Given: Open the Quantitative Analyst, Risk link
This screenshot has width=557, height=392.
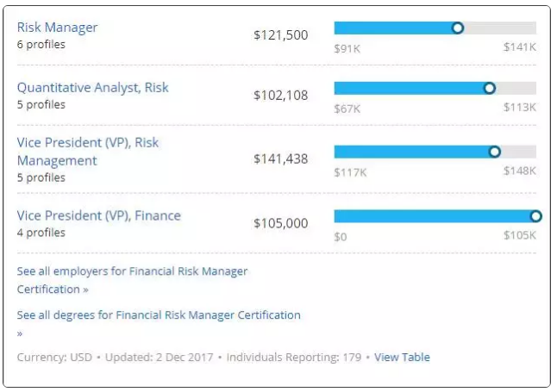Looking at the screenshot, I should (x=92, y=87).
